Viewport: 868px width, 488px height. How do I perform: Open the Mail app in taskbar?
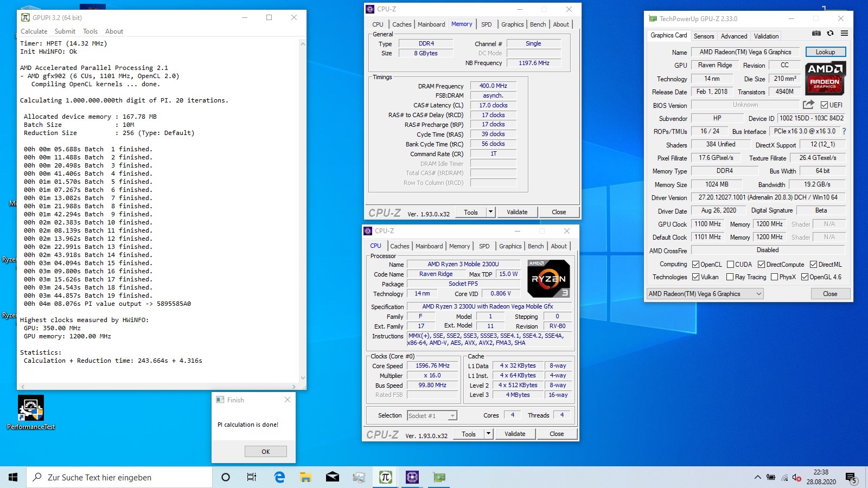pyautogui.click(x=333, y=477)
